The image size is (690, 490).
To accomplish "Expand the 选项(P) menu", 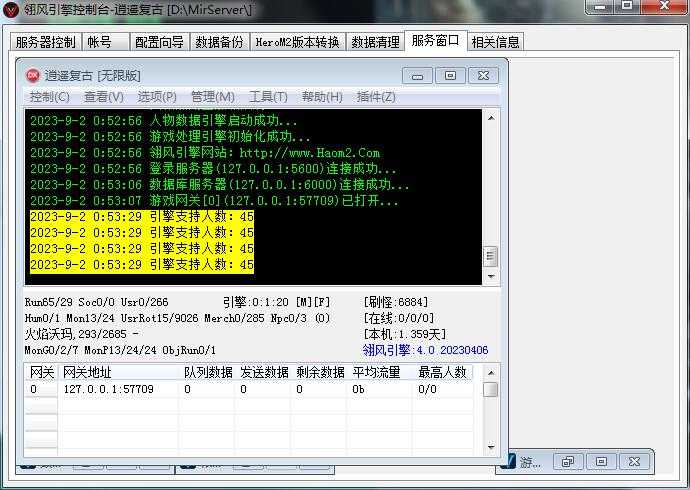I will point(157,97).
